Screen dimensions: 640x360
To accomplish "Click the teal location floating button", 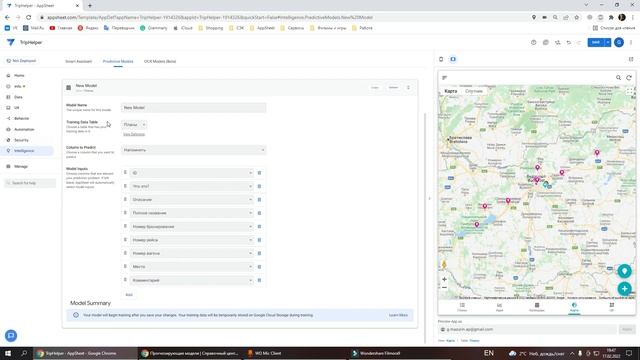I will pos(624,271).
